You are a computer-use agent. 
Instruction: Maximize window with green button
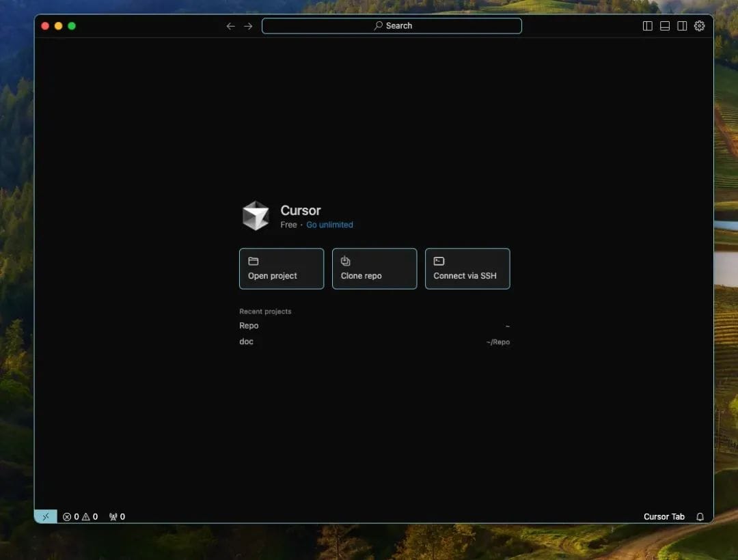point(72,26)
